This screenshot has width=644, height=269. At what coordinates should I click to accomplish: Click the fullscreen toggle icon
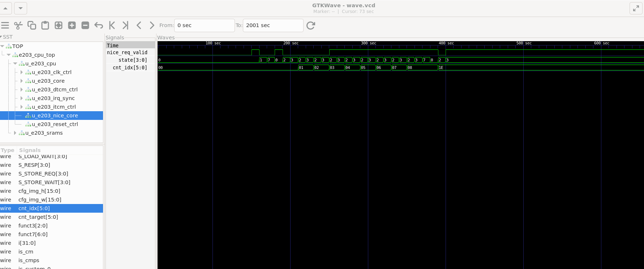pos(636,8)
